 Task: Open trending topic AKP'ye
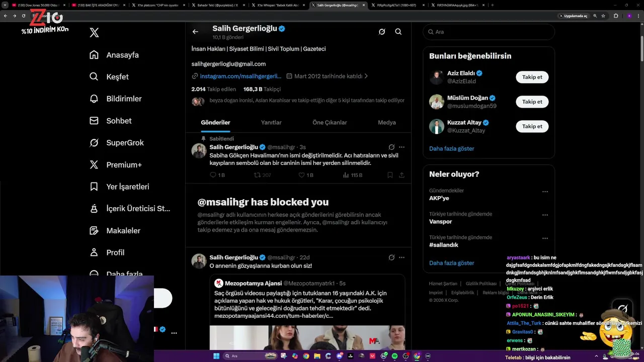point(439,198)
